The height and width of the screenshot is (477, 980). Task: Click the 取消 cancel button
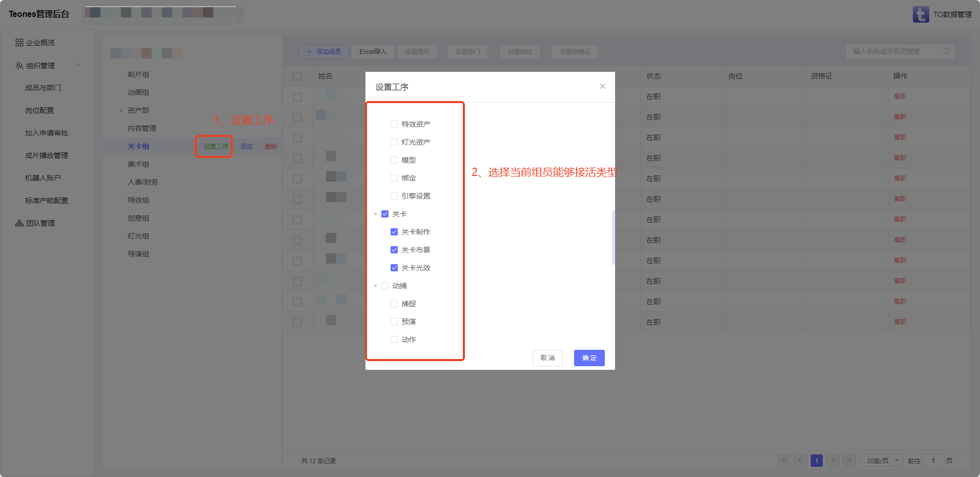coord(547,358)
